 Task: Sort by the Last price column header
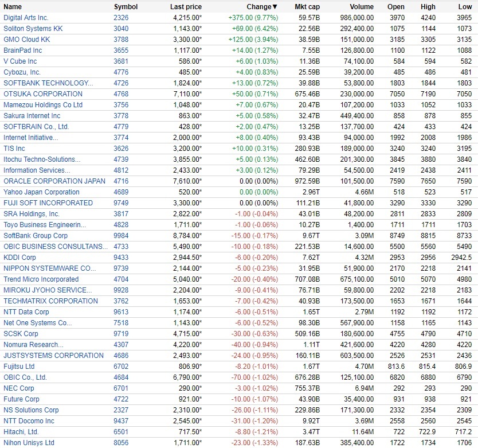click(x=186, y=7)
